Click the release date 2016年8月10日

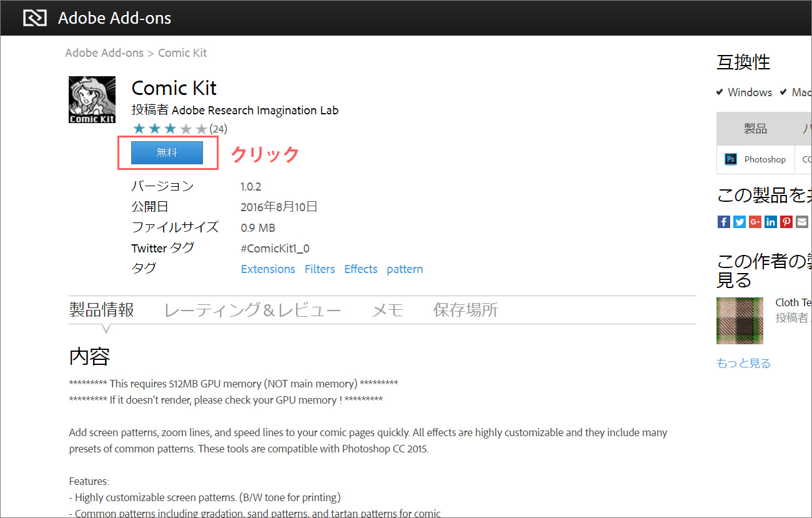pyautogui.click(x=279, y=207)
